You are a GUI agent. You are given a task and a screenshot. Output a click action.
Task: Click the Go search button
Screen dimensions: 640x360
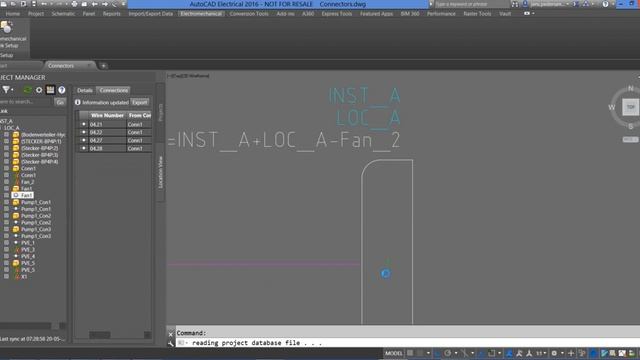60,102
